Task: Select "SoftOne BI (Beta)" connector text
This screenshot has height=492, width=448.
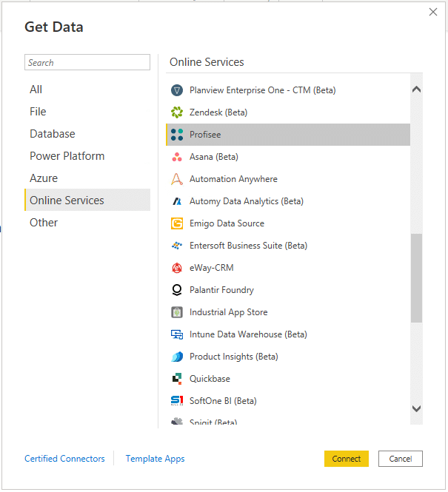Action: [x=223, y=401]
